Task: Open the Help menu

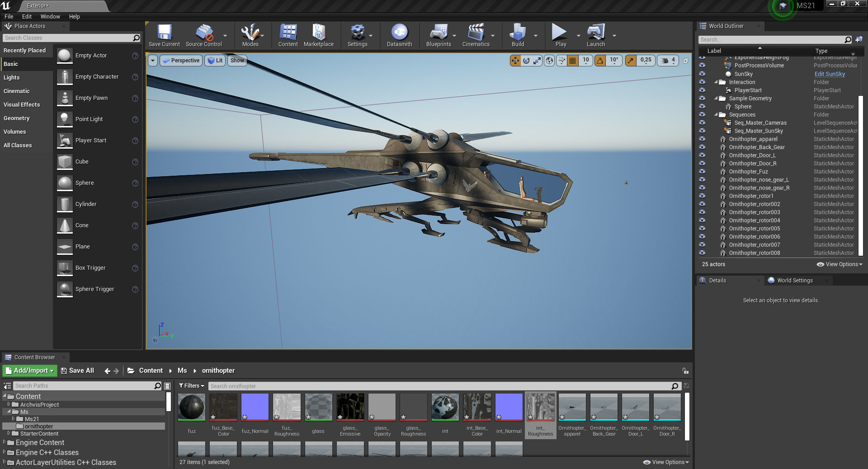Action: pyautogui.click(x=74, y=16)
